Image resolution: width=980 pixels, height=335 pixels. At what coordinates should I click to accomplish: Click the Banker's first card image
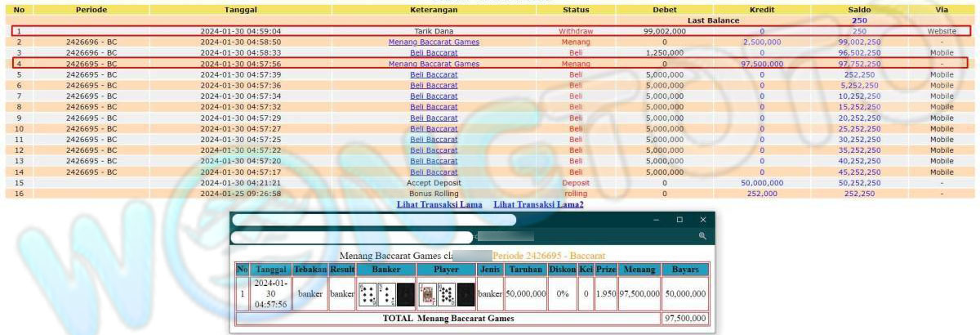pos(367,294)
